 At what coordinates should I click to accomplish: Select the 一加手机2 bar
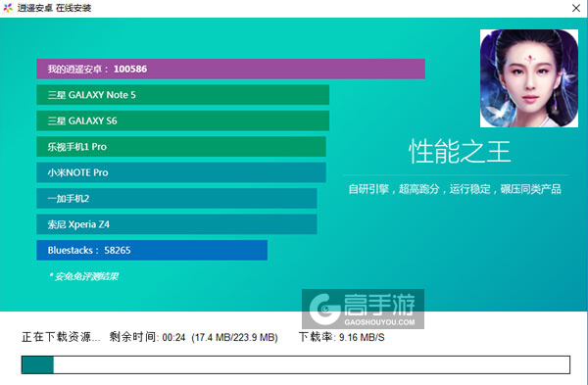(176, 198)
